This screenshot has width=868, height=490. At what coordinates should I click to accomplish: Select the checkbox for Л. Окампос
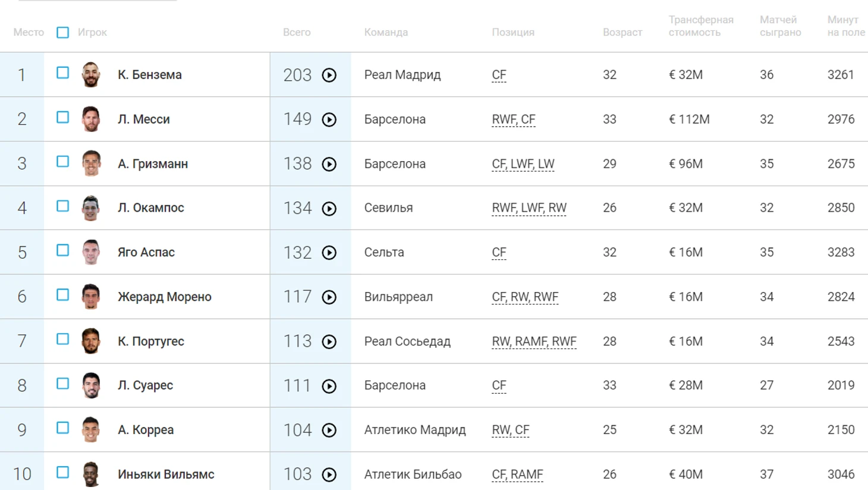(x=62, y=206)
